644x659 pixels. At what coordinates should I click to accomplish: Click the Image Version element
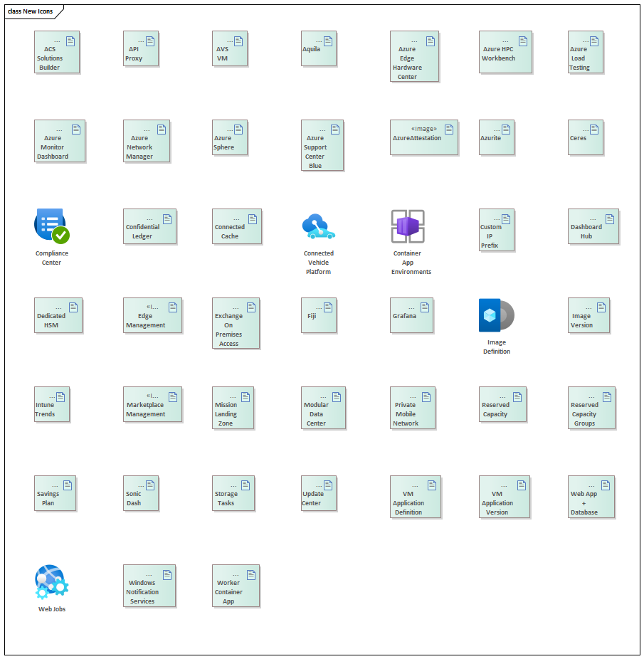click(x=589, y=316)
